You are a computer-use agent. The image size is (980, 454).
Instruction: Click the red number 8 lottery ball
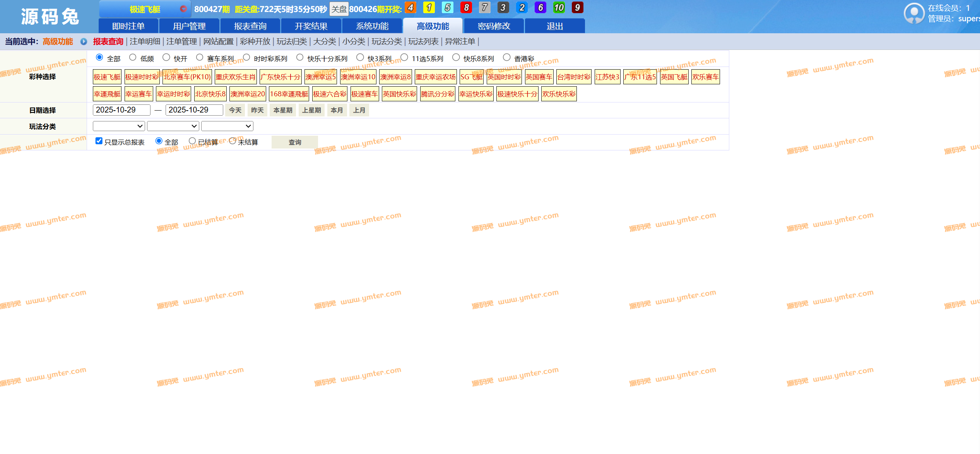tap(466, 8)
